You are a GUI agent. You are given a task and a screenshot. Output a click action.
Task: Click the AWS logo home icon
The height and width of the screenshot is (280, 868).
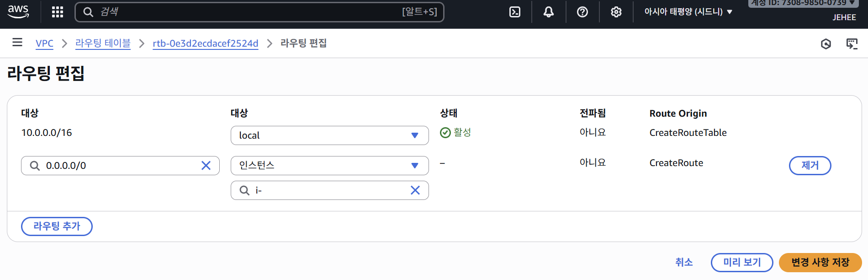(18, 11)
